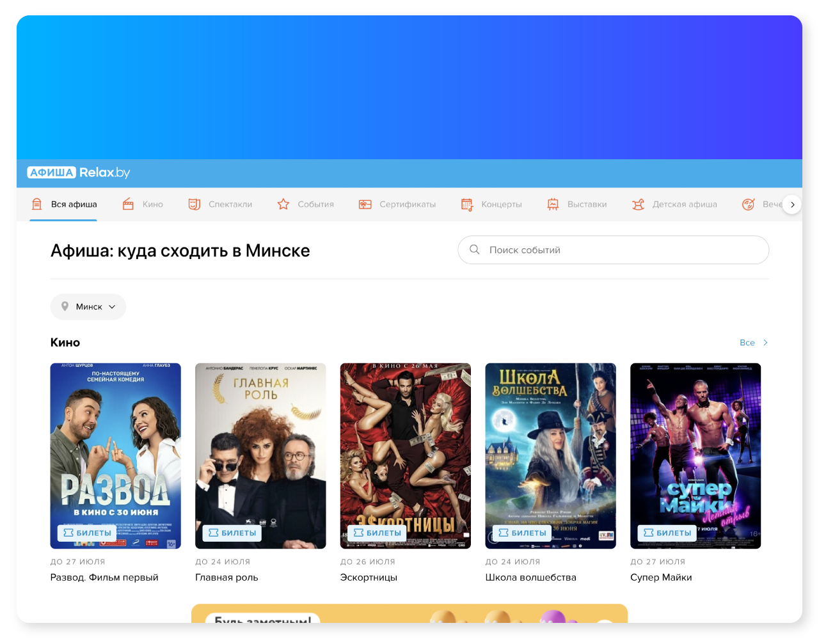This screenshot has height=644, width=819.
Task: Open the Супер Майки title link
Action: click(661, 577)
